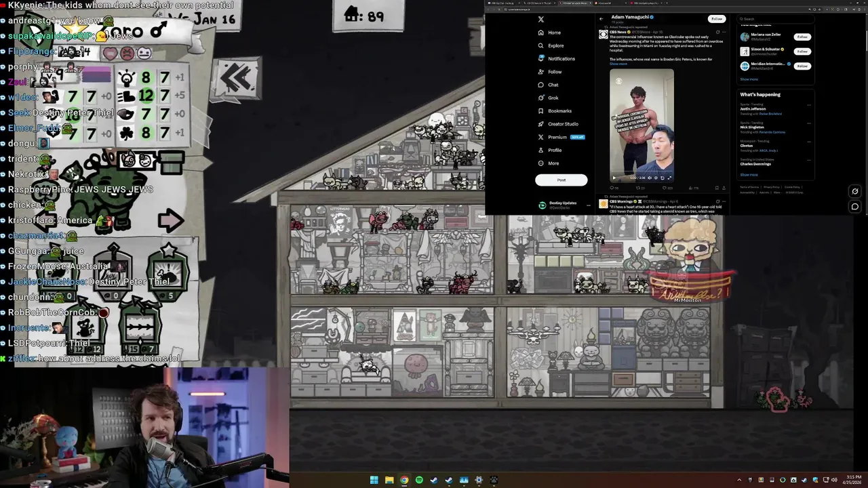Bookmark the CBS News Clavicular post
This screenshot has width=868, height=488.
[717, 188]
